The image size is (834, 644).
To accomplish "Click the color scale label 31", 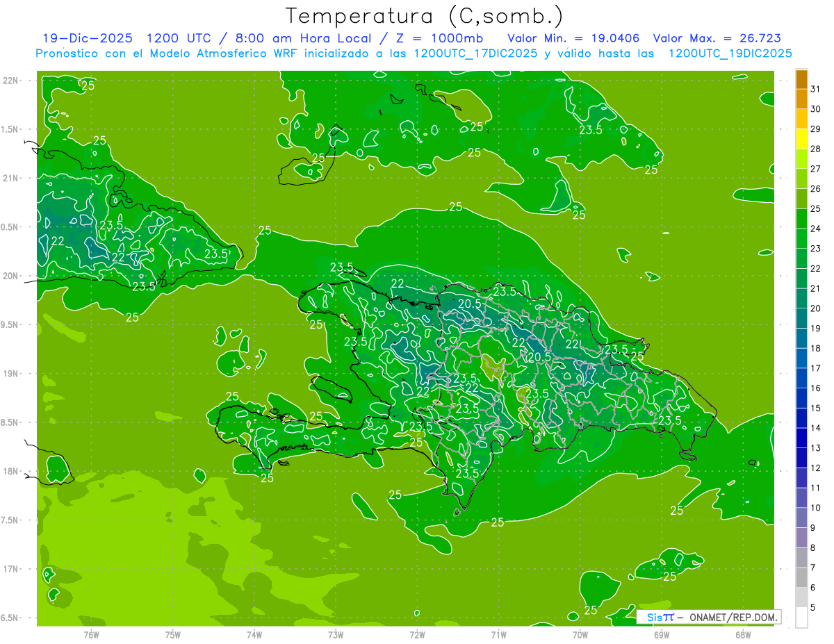I will [816, 89].
